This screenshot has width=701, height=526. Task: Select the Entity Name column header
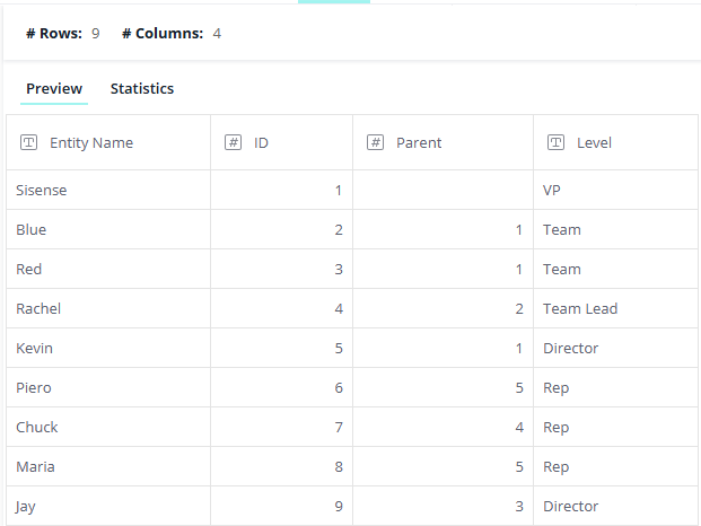(x=91, y=143)
